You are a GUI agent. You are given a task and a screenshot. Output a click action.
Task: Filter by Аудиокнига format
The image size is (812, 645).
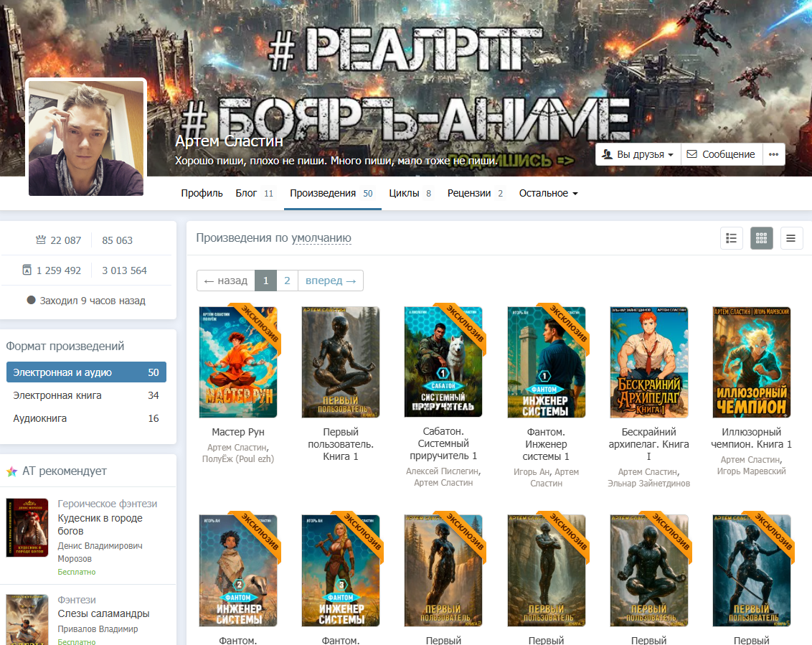pyautogui.click(x=86, y=418)
